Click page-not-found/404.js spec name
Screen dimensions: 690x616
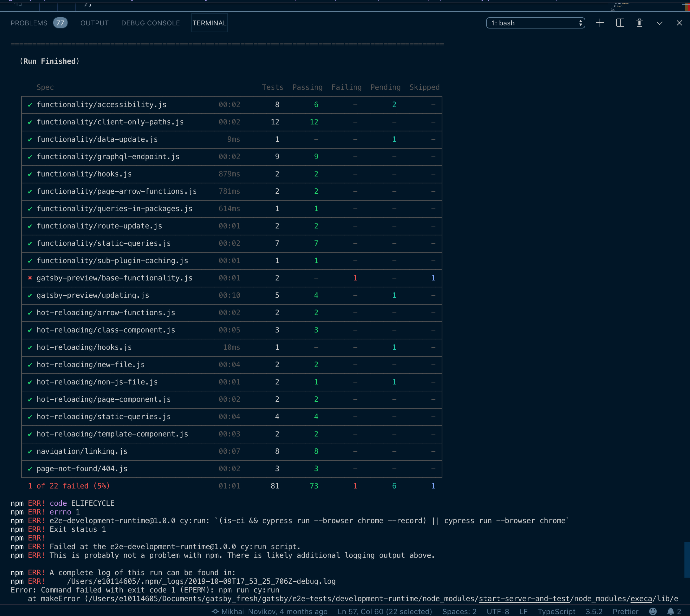pyautogui.click(x=82, y=469)
